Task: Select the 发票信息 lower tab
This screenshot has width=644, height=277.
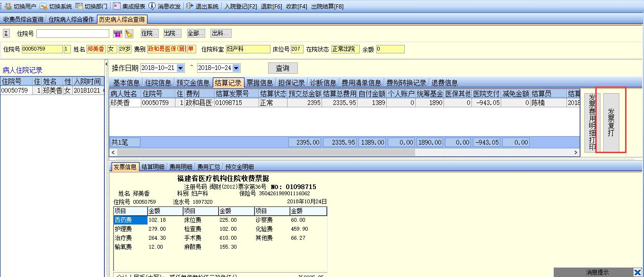Action: [125, 167]
